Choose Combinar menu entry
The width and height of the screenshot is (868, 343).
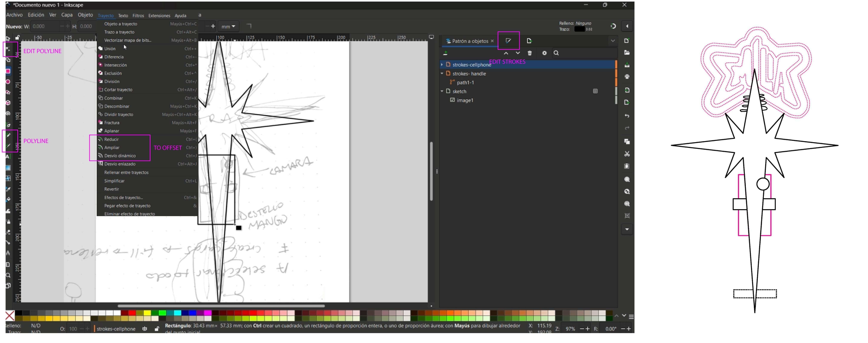tap(147, 98)
